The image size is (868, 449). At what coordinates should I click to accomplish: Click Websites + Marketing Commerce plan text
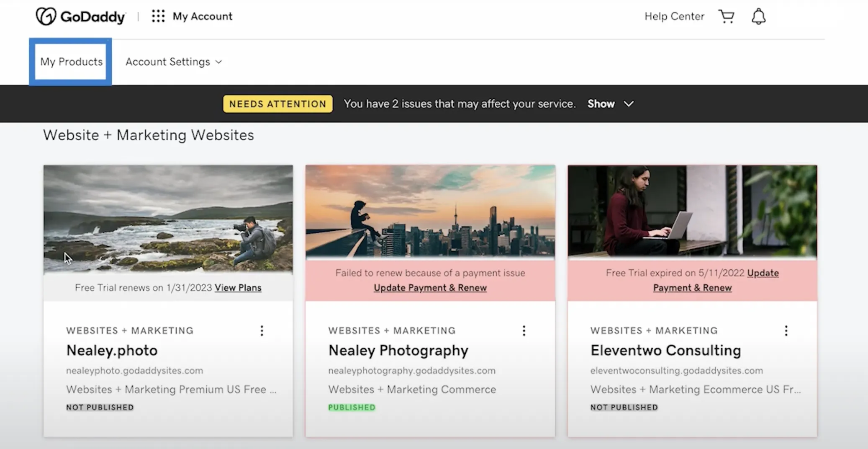point(412,390)
